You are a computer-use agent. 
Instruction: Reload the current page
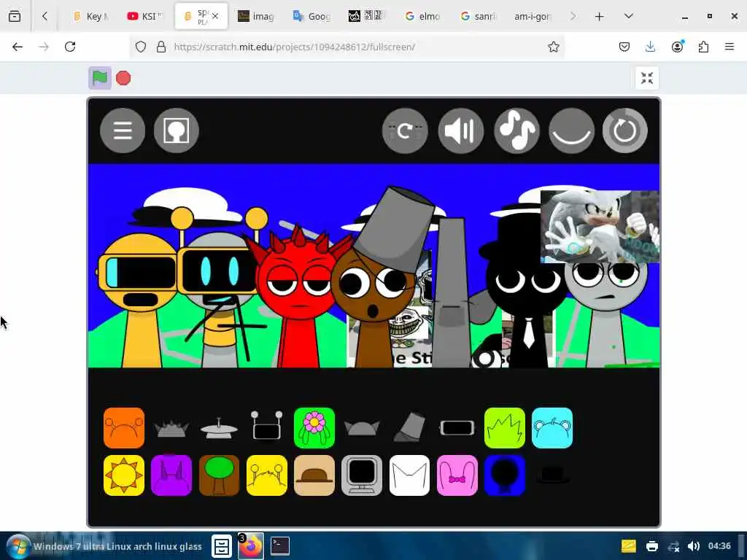70,47
